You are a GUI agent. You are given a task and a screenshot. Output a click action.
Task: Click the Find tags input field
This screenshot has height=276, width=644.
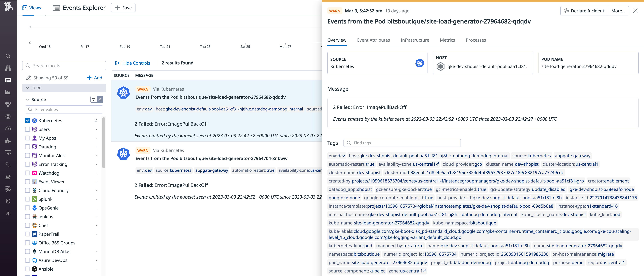[405, 143]
